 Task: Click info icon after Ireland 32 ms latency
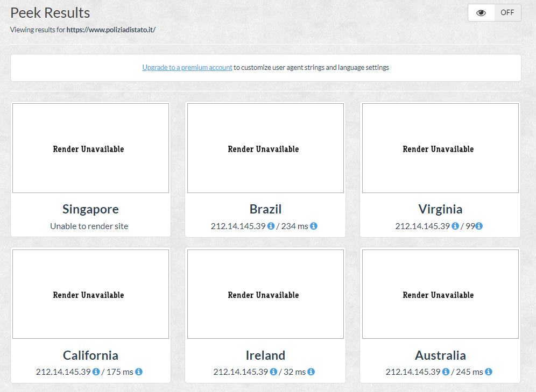pos(311,372)
